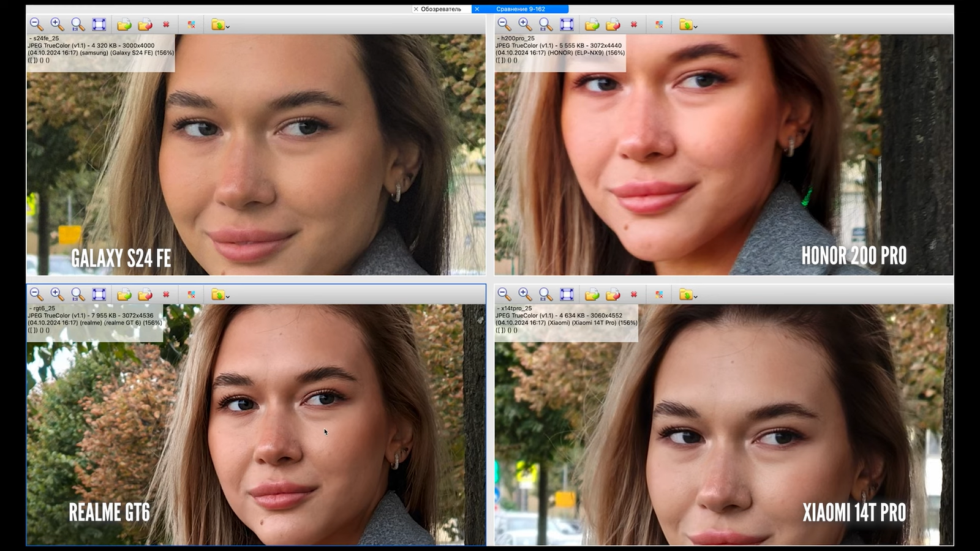Open folder dropdown in s24fe_25 toolbar
Viewport: 980px width, 551px height.
pyautogui.click(x=221, y=24)
